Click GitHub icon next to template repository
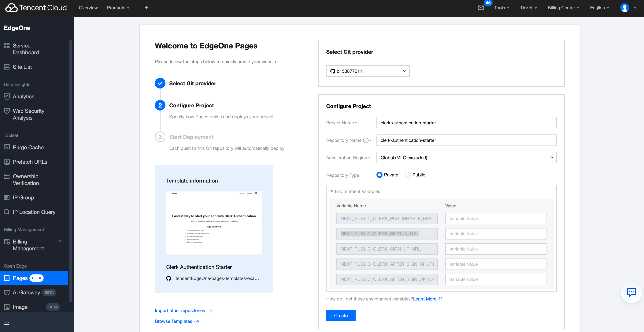The width and height of the screenshot is (644, 332). 169,278
